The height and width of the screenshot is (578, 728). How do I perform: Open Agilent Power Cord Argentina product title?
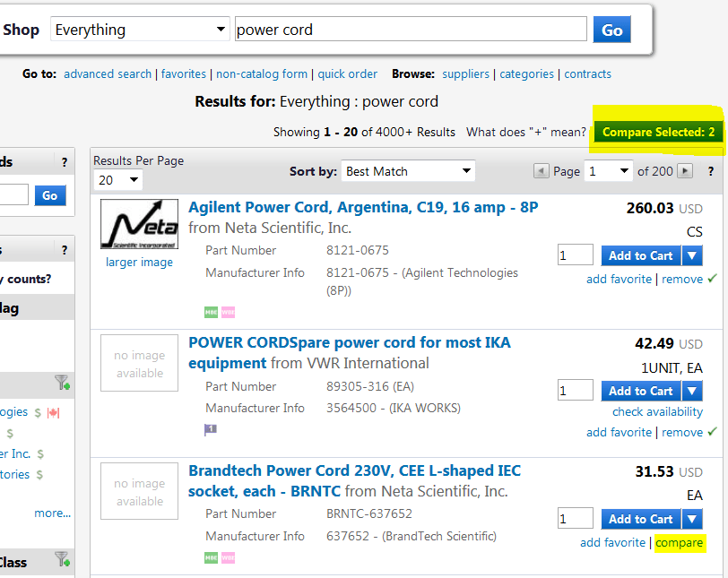click(x=363, y=207)
